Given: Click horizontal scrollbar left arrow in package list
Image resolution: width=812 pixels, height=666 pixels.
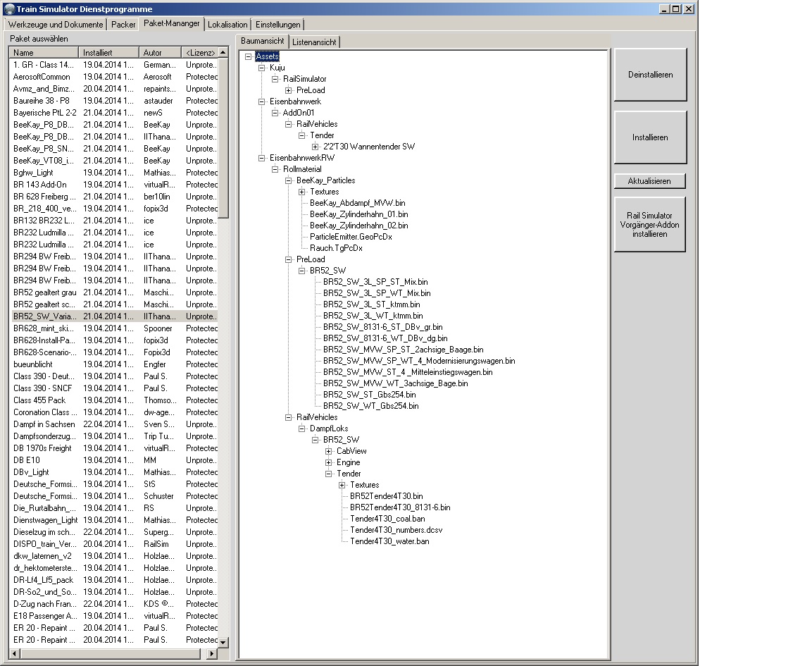Looking at the screenshot, I should click(x=15, y=653).
